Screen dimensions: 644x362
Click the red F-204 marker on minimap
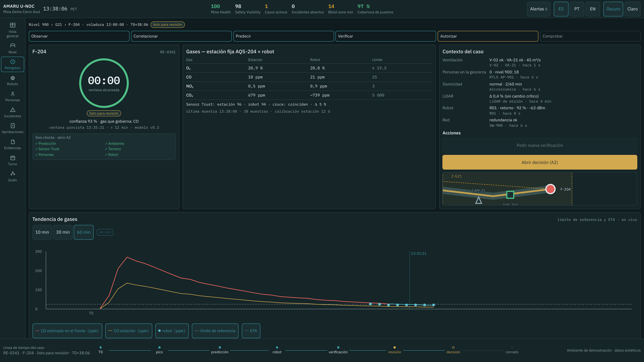click(x=550, y=189)
